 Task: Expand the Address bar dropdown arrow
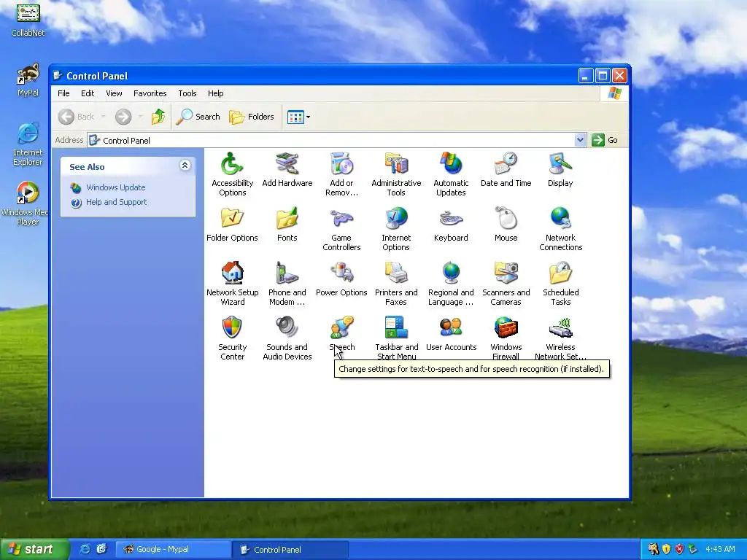pos(580,140)
